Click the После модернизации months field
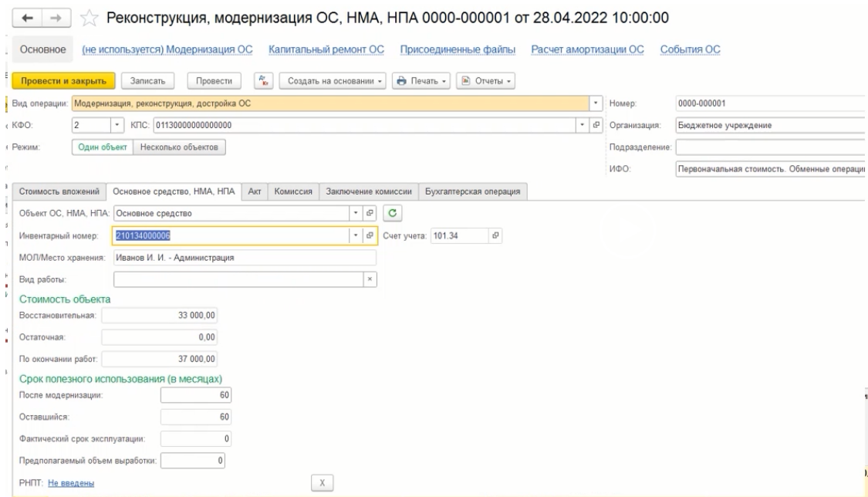 coord(196,396)
